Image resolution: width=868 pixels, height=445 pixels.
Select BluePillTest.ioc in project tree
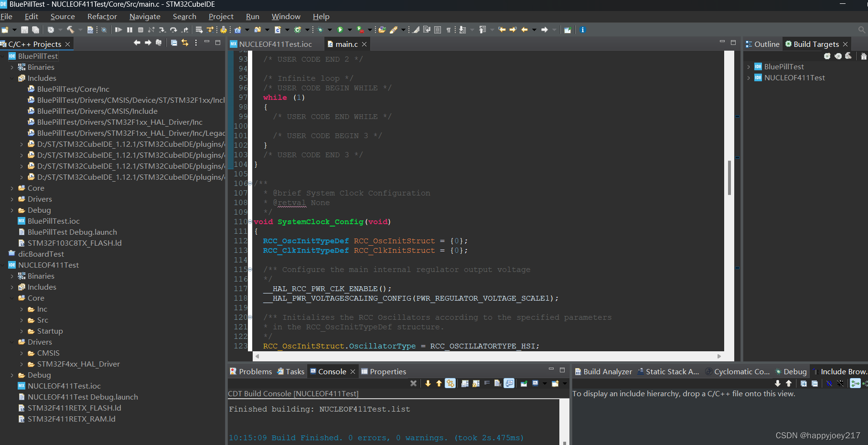(x=54, y=221)
